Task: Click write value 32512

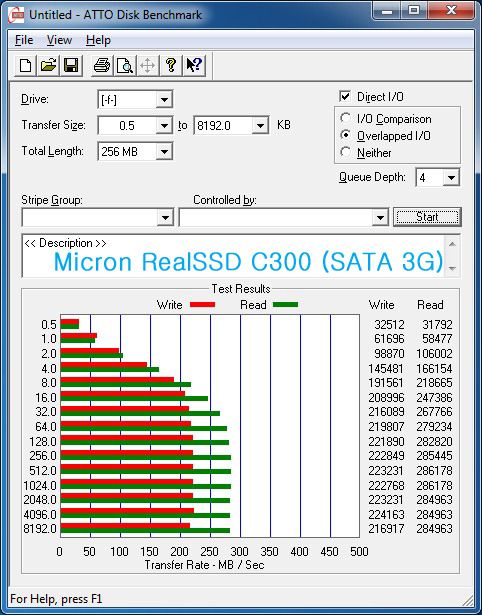Action: pos(389,324)
